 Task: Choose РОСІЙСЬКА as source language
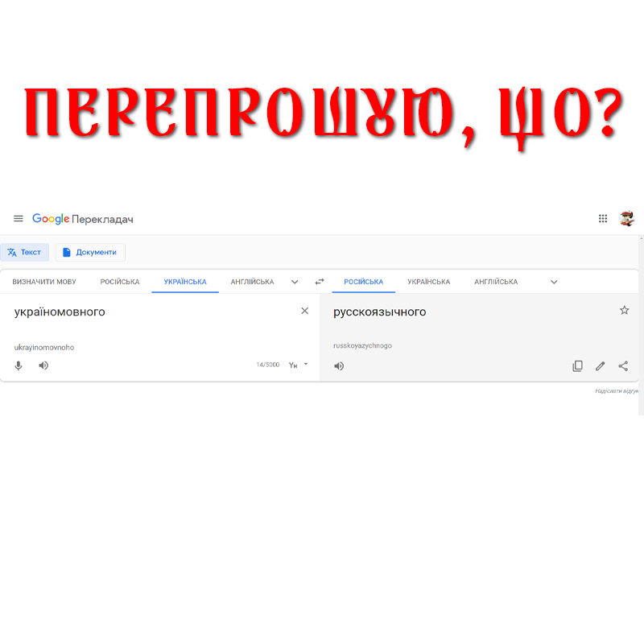pos(120,282)
